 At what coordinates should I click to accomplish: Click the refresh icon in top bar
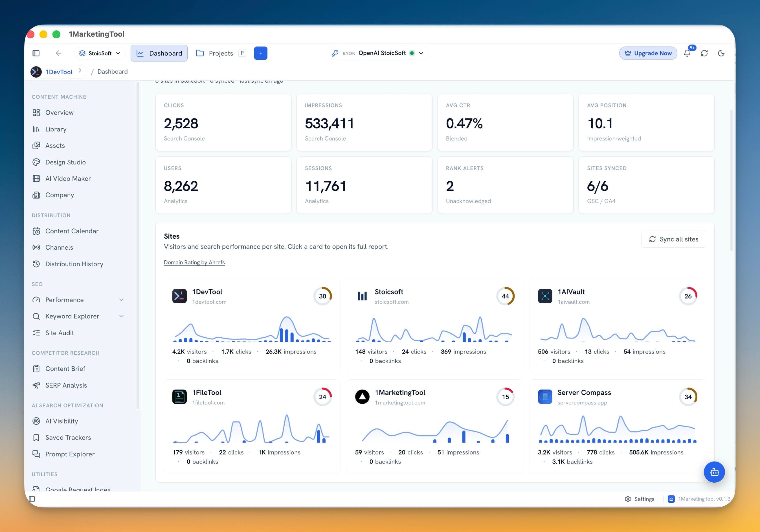click(x=704, y=53)
